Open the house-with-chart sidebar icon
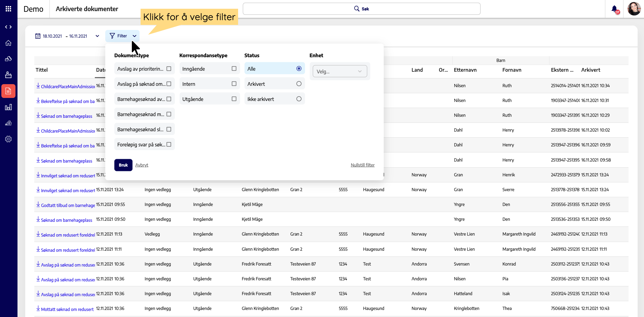Image resolution: width=644 pixels, height=317 pixels. point(8,123)
